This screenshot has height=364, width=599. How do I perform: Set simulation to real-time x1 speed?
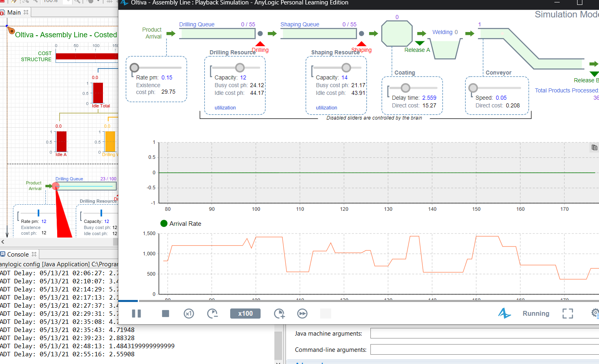(x=189, y=313)
